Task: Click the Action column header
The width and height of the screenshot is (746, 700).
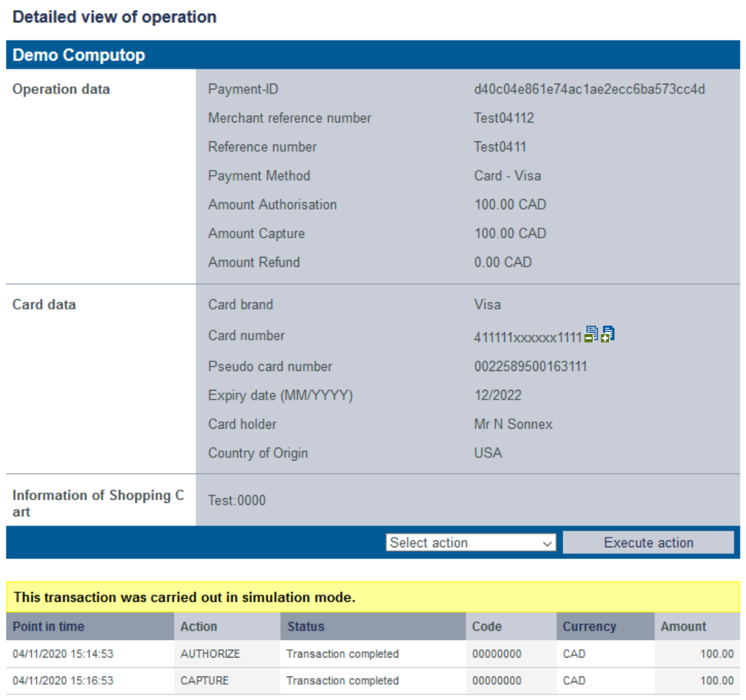Action: point(199,626)
